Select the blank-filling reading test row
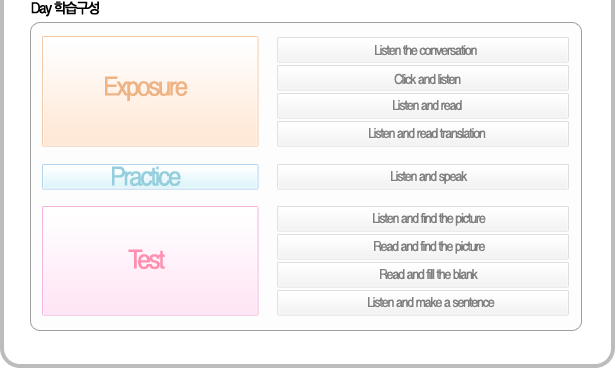The width and height of the screenshot is (615, 368). 423,275
